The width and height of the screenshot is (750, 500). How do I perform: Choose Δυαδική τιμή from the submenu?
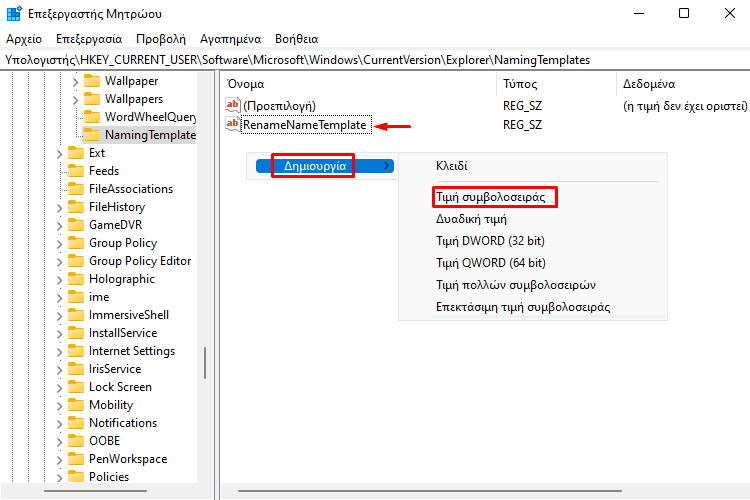(471, 219)
